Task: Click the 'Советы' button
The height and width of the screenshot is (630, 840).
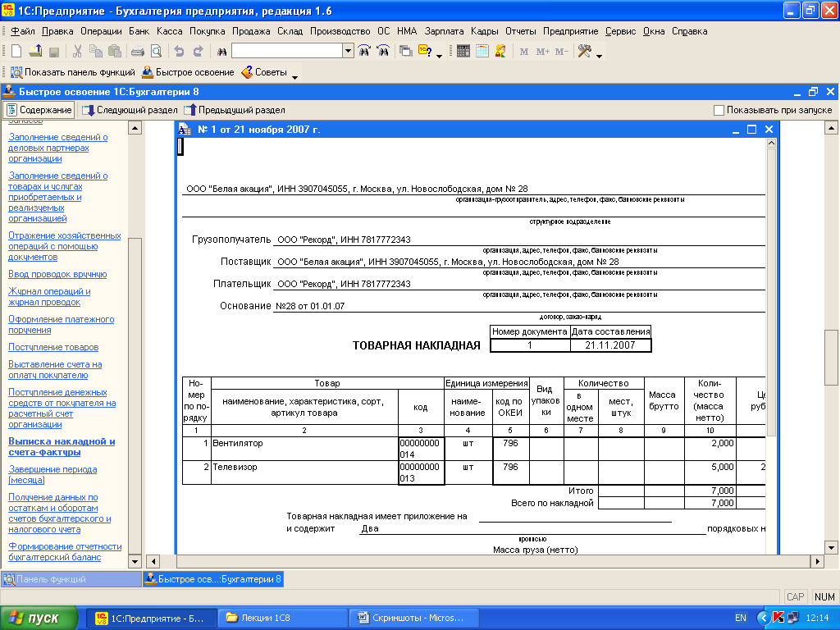Action: click(264, 72)
